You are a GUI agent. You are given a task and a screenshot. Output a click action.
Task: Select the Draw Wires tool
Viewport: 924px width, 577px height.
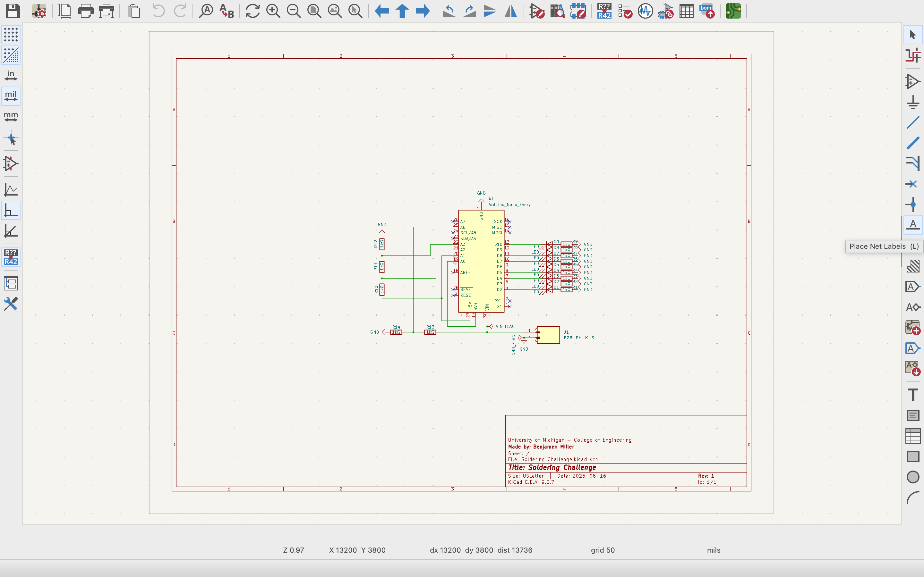click(912, 123)
